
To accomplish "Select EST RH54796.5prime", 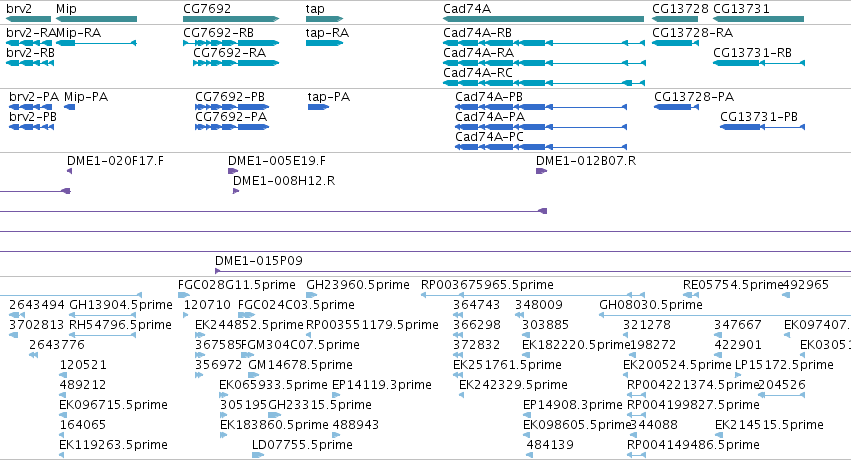I will tap(102, 335).
